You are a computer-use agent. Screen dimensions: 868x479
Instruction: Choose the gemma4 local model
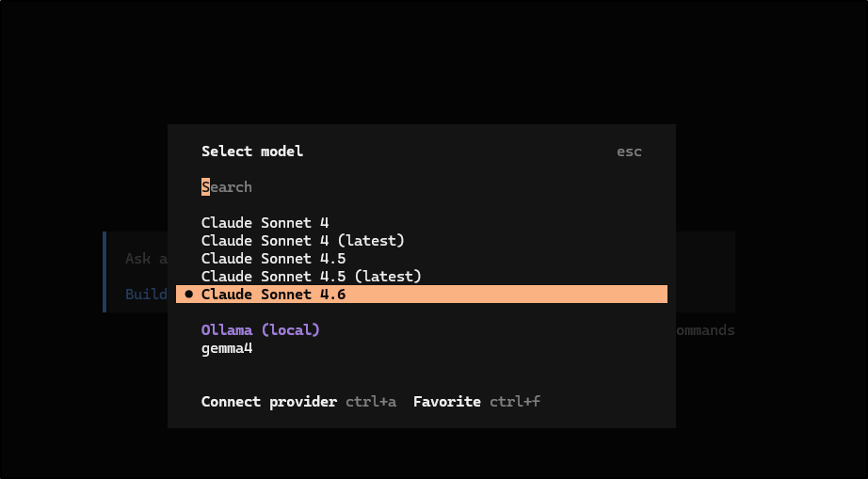point(227,348)
